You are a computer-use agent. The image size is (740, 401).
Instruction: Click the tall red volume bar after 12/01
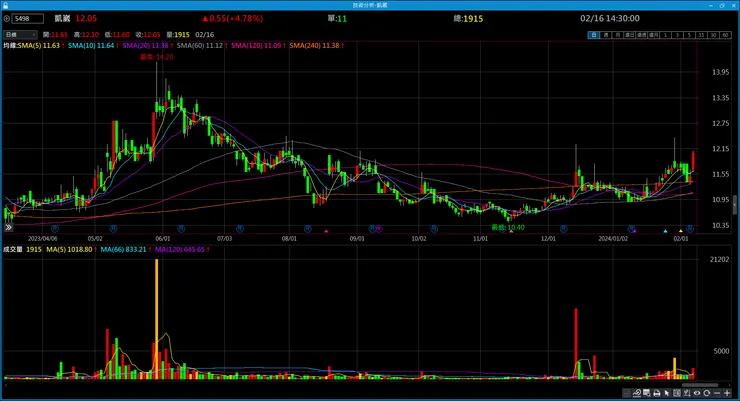click(x=576, y=343)
